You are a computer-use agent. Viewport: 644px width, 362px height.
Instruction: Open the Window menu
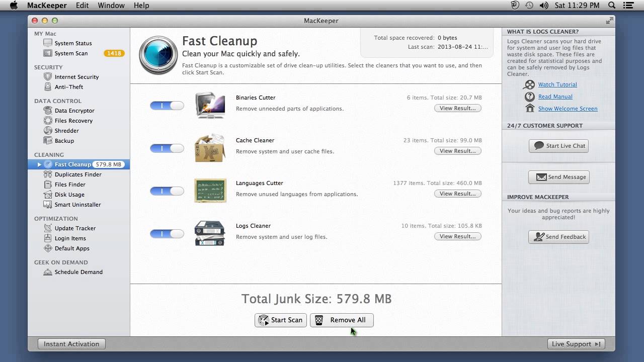pos(111,6)
